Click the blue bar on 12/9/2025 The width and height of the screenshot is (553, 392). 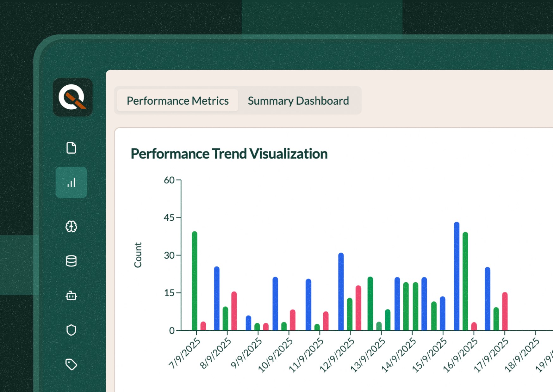tap(341, 291)
